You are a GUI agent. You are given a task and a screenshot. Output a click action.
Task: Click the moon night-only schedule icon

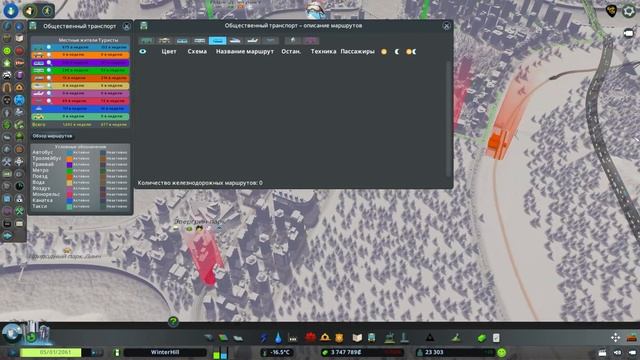397,51
